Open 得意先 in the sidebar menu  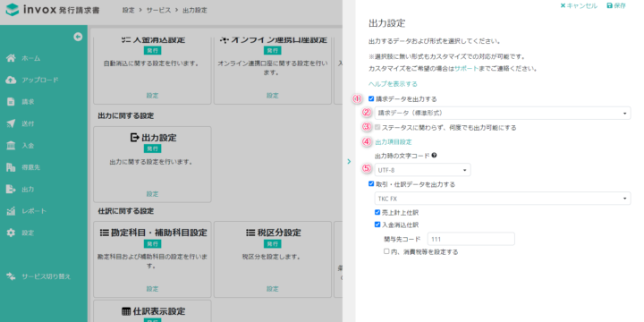tap(31, 167)
